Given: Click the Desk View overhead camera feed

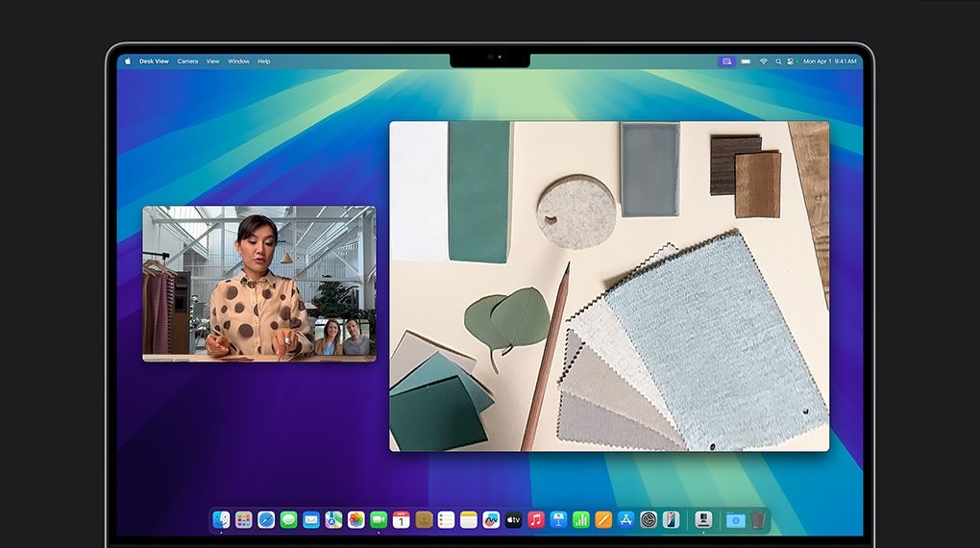Looking at the screenshot, I should pyautogui.click(x=608, y=286).
